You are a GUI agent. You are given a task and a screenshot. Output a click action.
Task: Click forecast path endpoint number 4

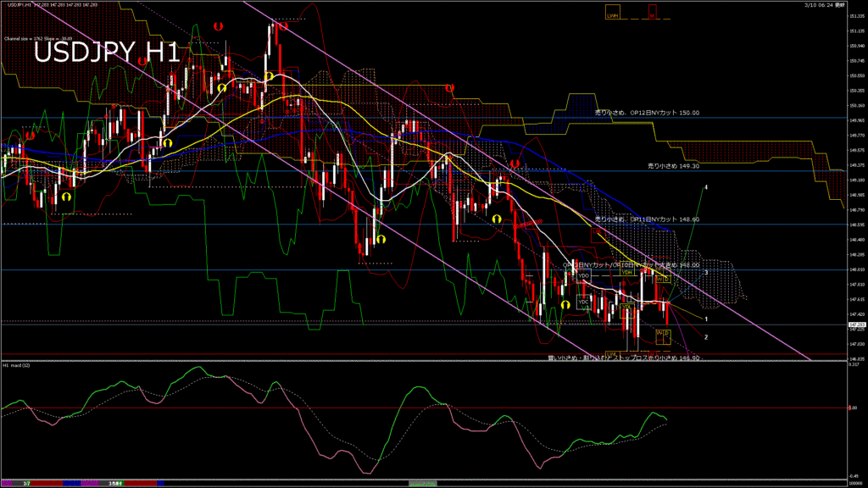tap(706, 186)
